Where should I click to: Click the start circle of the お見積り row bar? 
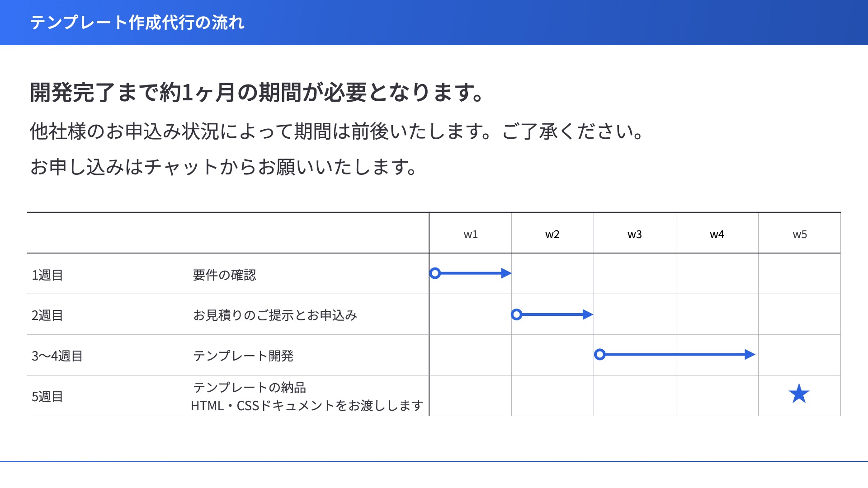click(517, 314)
